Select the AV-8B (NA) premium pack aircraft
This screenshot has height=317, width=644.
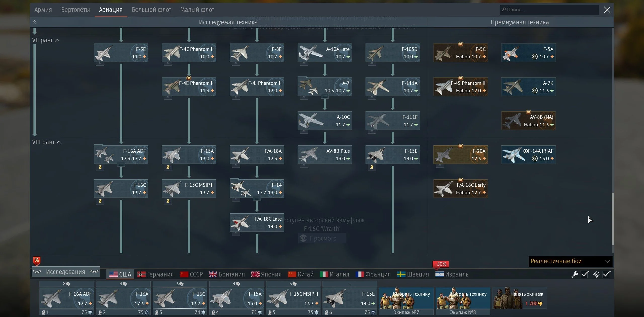[528, 121]
